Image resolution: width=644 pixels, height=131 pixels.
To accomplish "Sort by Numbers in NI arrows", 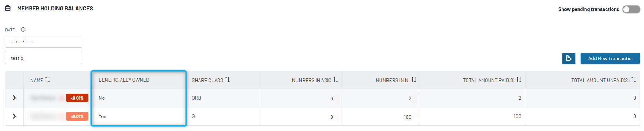I will coord(414,80).
